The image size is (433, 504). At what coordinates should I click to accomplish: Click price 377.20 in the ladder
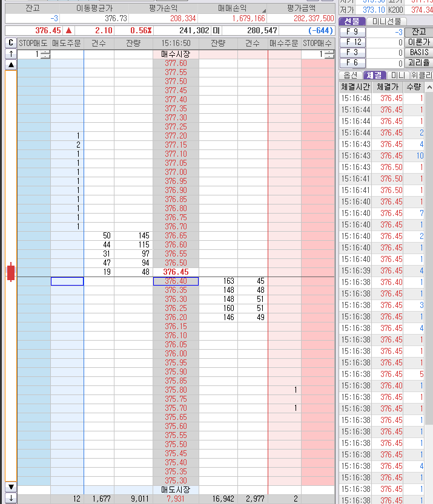pyautogui.click(x=176, y=136)
